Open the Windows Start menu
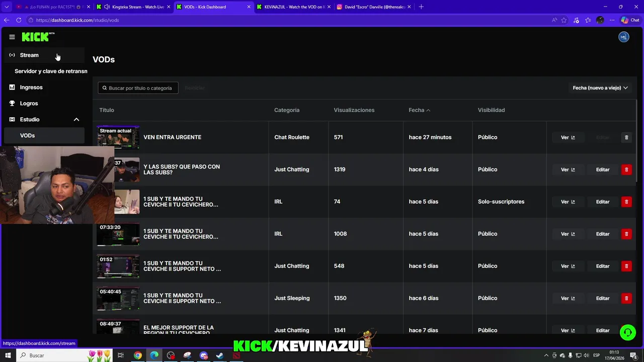 [x=8, y=355]
